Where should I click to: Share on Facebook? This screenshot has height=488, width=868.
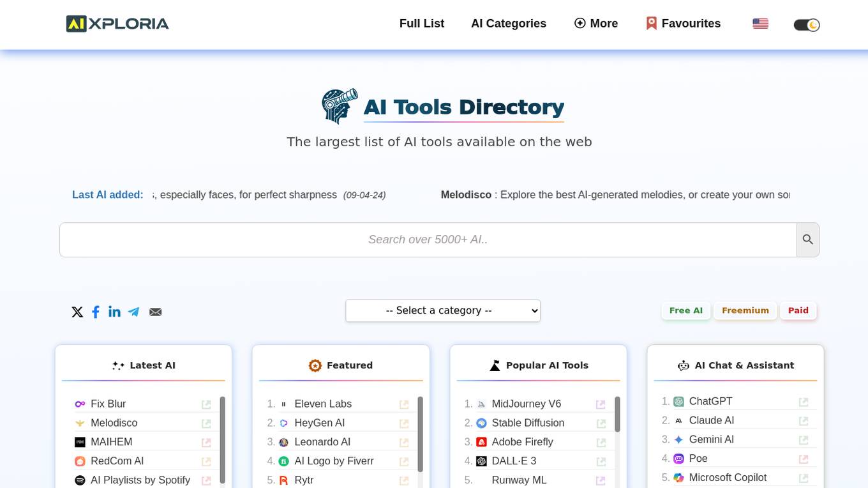[96, 312]
